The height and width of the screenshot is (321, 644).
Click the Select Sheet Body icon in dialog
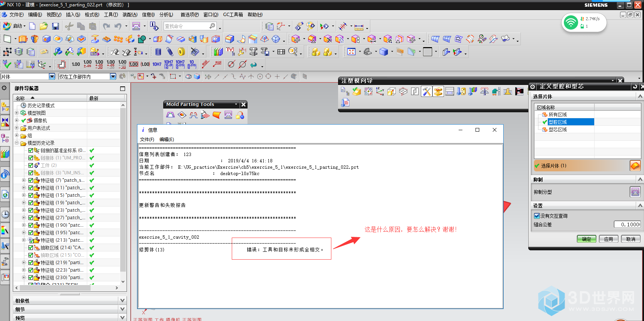(x=635, y=166)
